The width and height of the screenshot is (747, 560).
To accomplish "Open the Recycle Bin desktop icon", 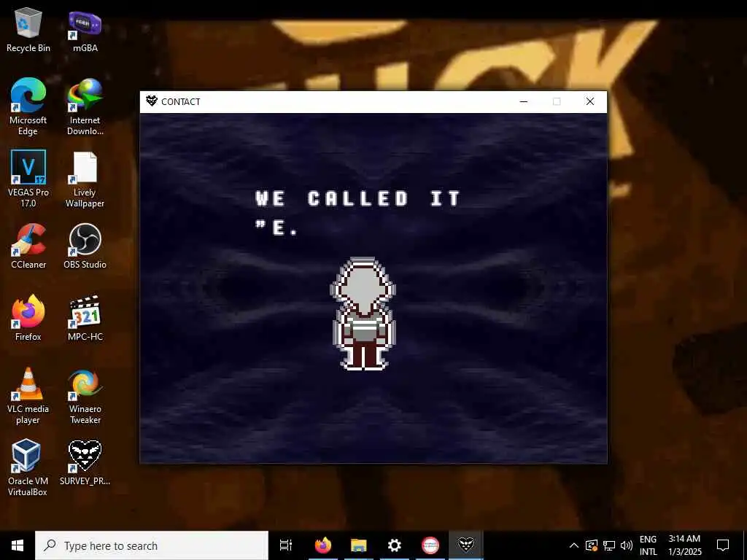I will pyautogui.click(x=28, y=30).
